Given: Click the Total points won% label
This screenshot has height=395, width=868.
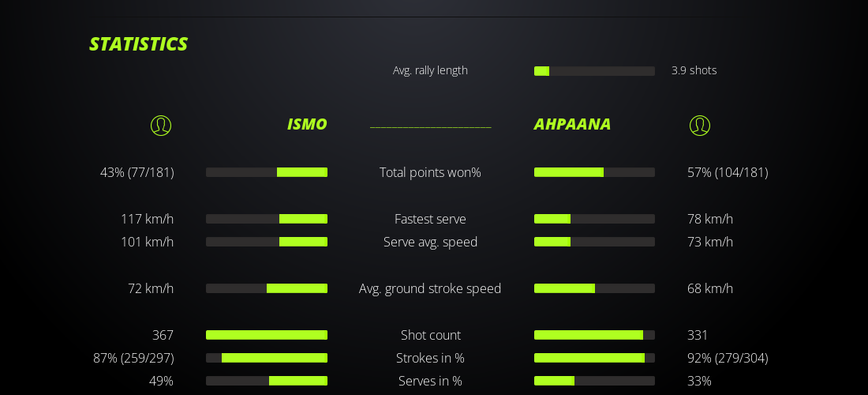Looking at the screenshot, I should 430,172.
